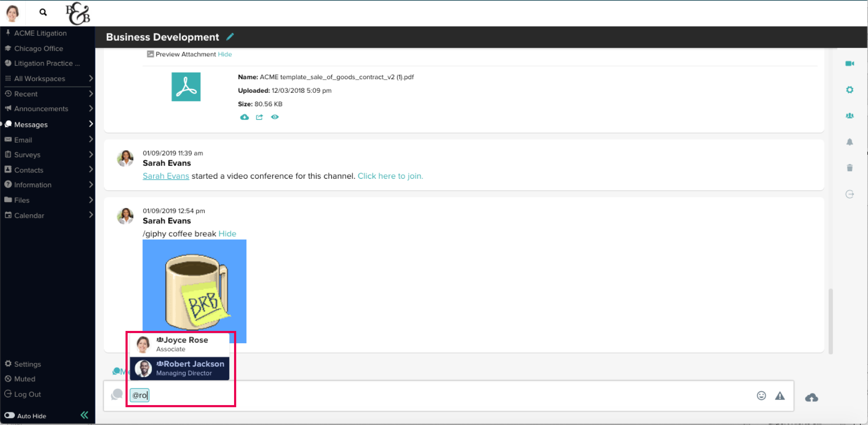Download the PDF attachment cloud icon
Image resolution: width=868 pixels, height=425 pixels.
pos(244,117)
